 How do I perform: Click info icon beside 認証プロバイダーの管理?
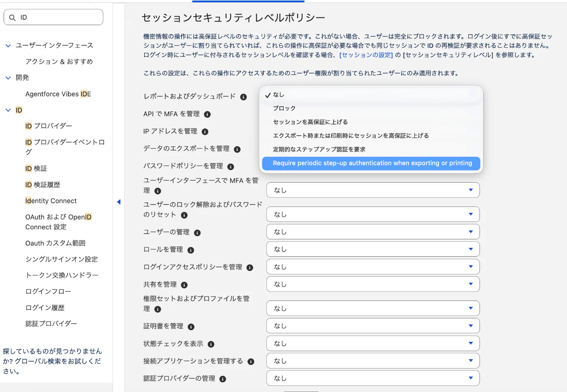point(223,379)
